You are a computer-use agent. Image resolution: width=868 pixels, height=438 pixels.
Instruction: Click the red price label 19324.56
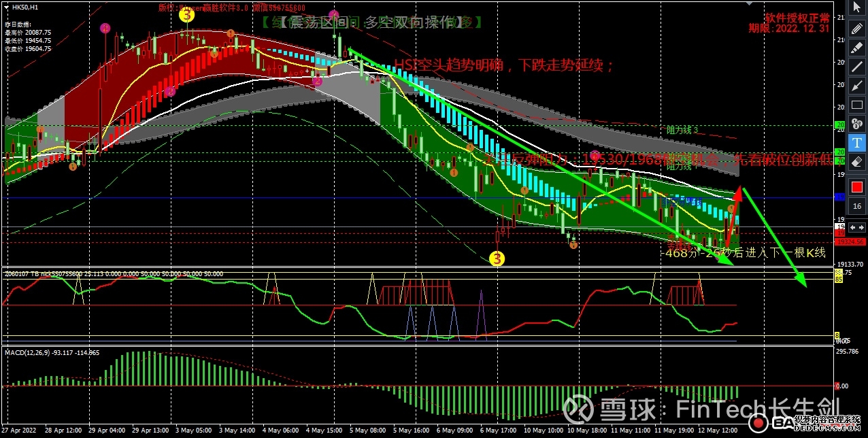click(x=850, y=241)
